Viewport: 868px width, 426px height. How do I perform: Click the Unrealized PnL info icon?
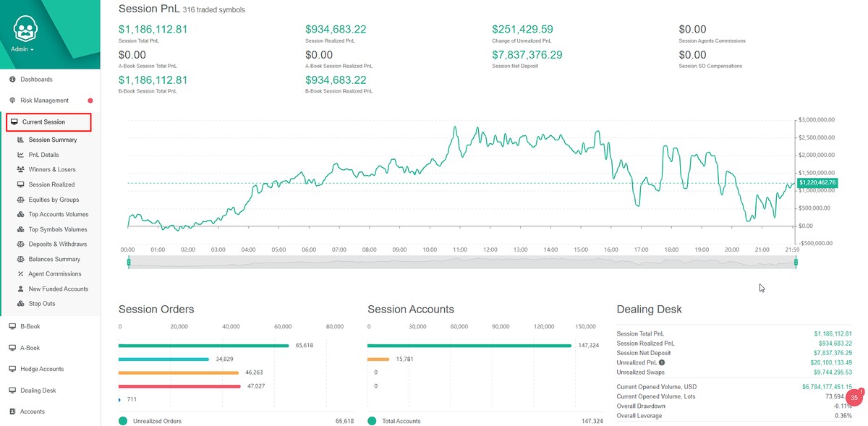(x=660, y=362)
